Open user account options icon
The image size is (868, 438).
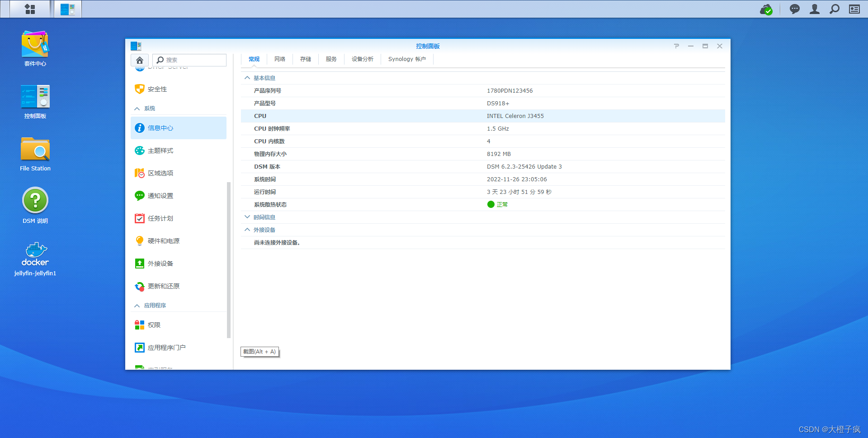[x=815, y=9]
